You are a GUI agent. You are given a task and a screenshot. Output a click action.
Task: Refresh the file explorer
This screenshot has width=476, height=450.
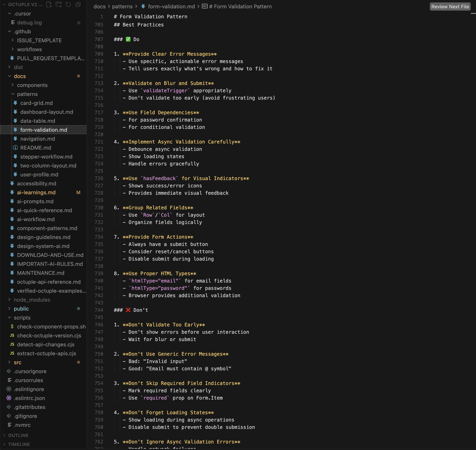(68, 4)
